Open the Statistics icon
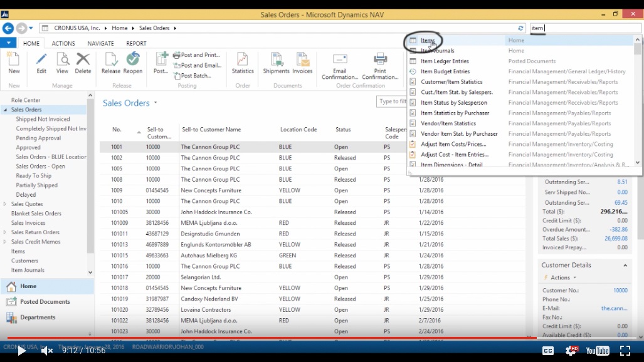Screen dimensions: 644x362 243,59
